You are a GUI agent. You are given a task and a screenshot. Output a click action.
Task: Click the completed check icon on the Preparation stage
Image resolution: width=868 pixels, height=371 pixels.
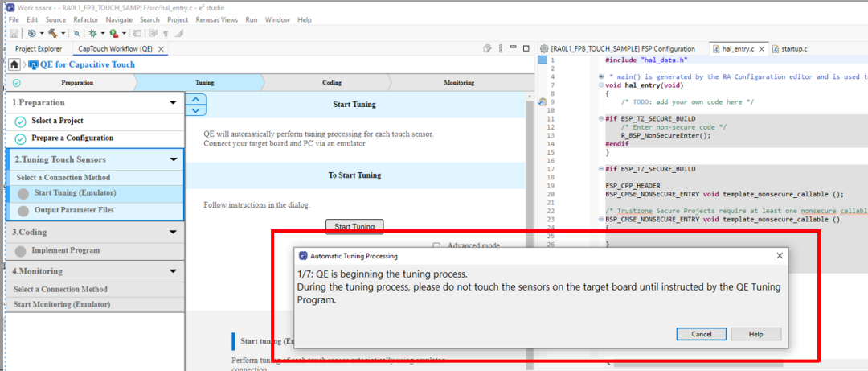pos(17,83)
